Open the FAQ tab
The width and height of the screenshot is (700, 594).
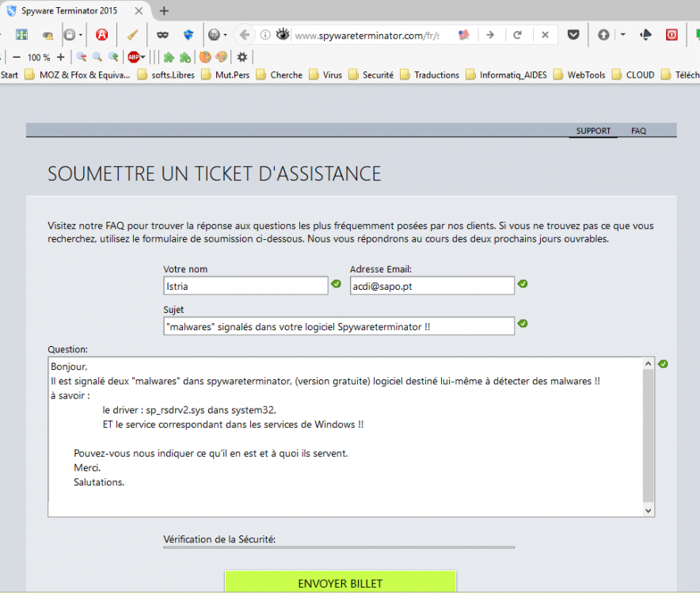pos(638,131)
